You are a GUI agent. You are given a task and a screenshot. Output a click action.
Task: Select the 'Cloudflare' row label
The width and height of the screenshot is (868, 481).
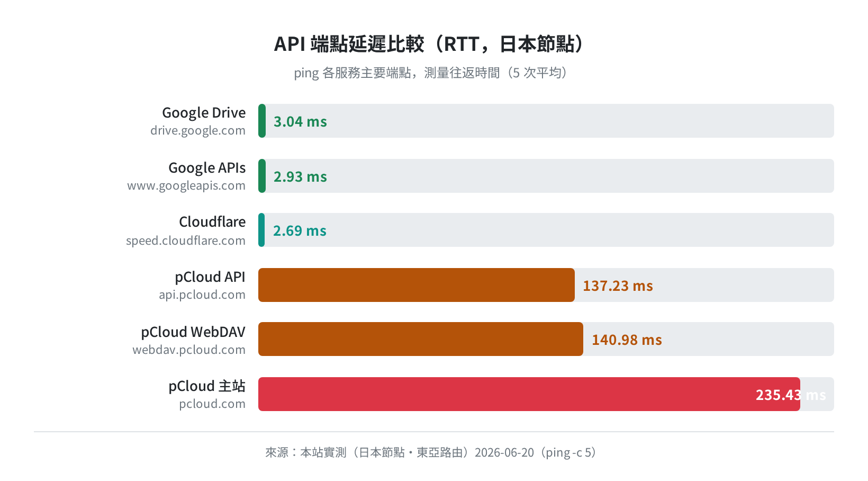(x=212, y=222)
